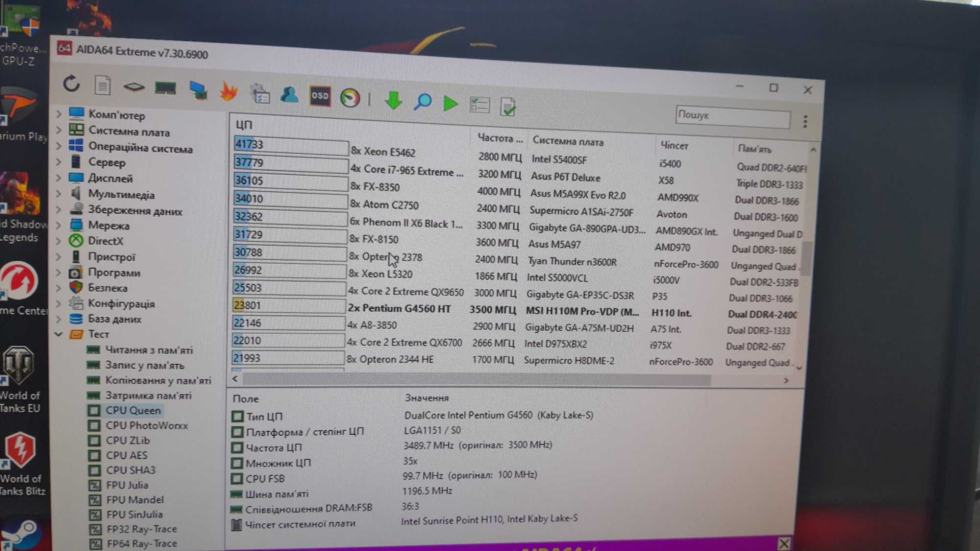Open the three-dot options menu
Image resolution: width=980 pixels, height=551 pixels.
pos(805,121)
